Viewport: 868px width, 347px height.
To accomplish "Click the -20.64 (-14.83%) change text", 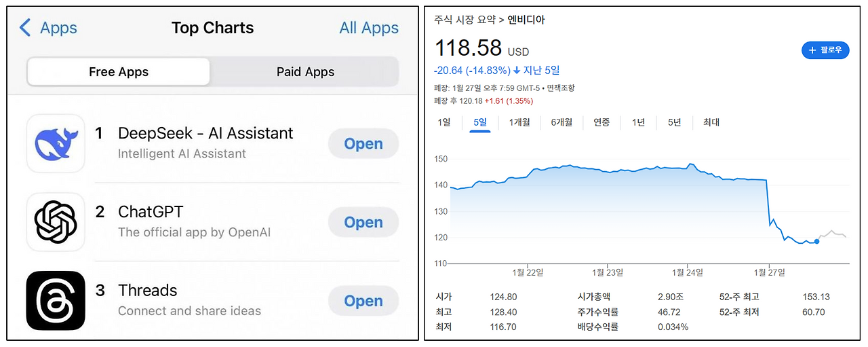I will (x=472, y=71).
